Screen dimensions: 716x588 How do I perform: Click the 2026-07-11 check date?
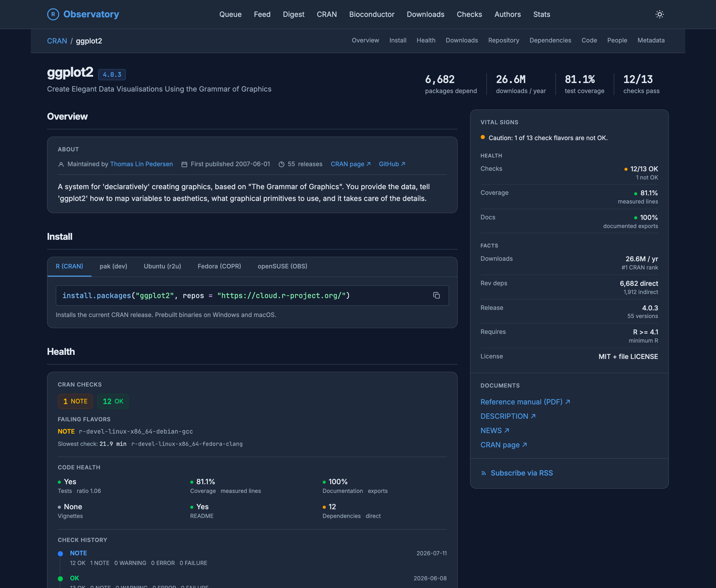pyautogui.click(x=431, y=553)
